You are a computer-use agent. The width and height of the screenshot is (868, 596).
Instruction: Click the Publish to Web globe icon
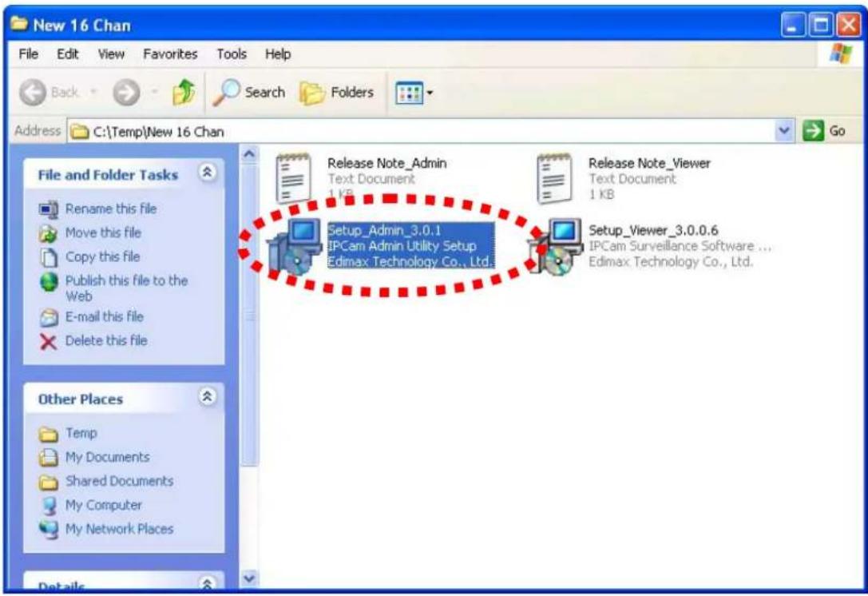point(49,282)
